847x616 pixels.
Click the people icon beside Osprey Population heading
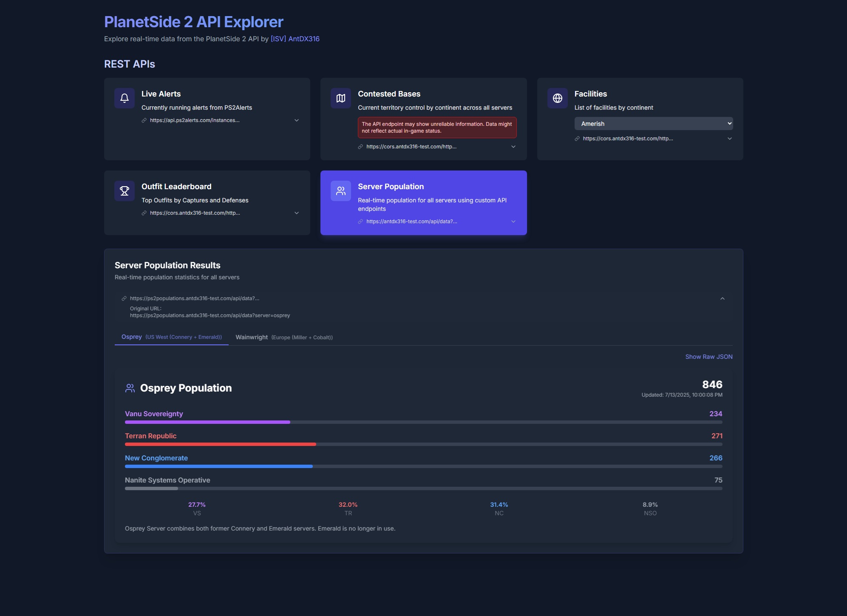(130, 387)
